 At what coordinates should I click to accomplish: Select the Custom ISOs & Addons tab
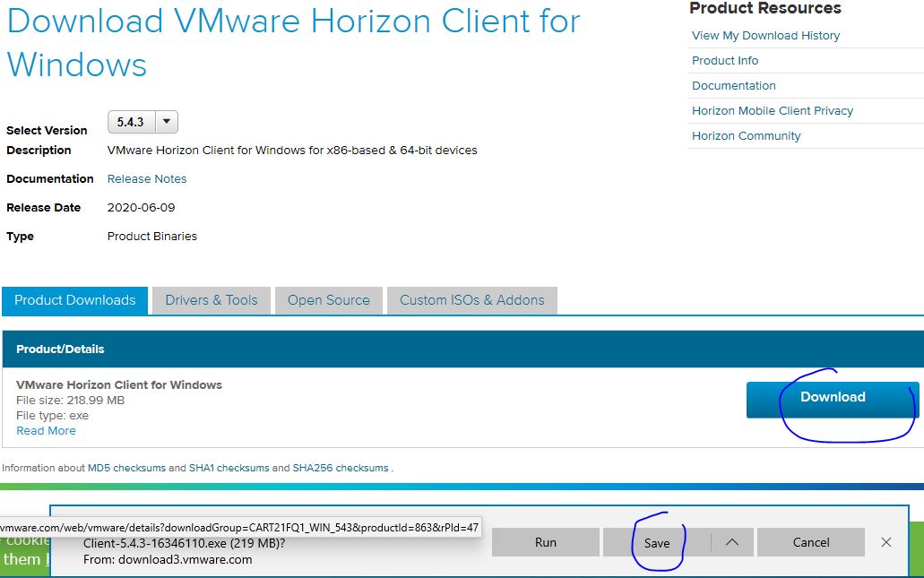(x=472, y=300)
